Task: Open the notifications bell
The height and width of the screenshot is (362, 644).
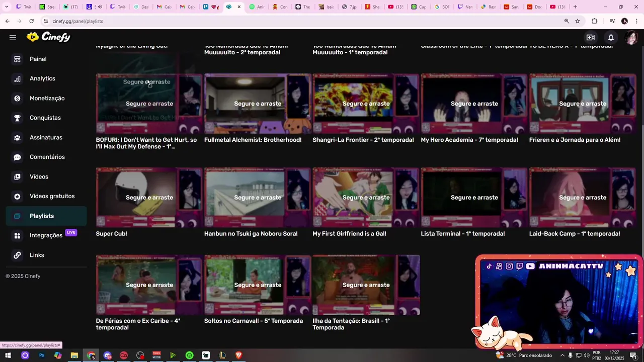Action: click(x=611, y=37)
